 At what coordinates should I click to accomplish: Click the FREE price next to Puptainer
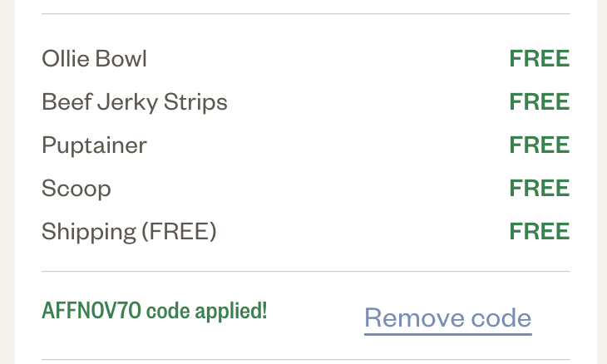[539, 145]
